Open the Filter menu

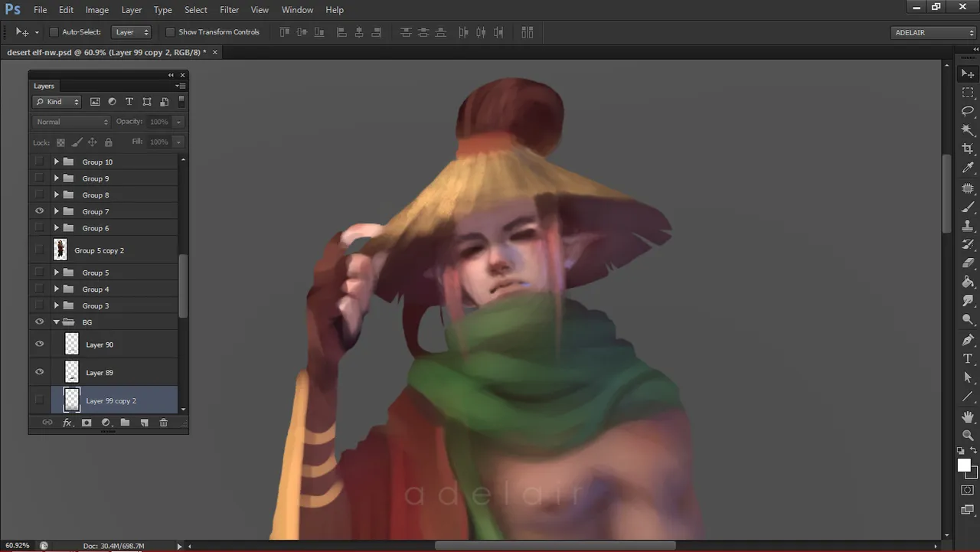pos(229,10)
